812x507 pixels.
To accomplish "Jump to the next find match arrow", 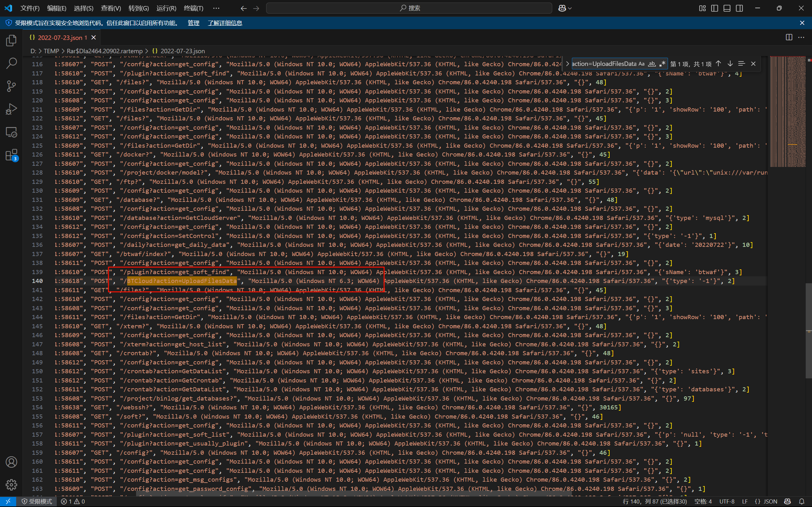I will point(730,64).
